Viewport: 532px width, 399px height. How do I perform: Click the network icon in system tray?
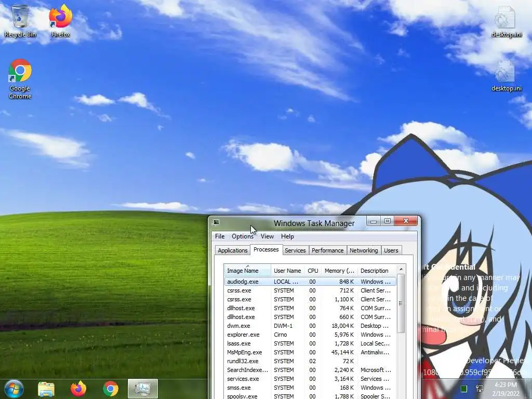coord(480,389)
